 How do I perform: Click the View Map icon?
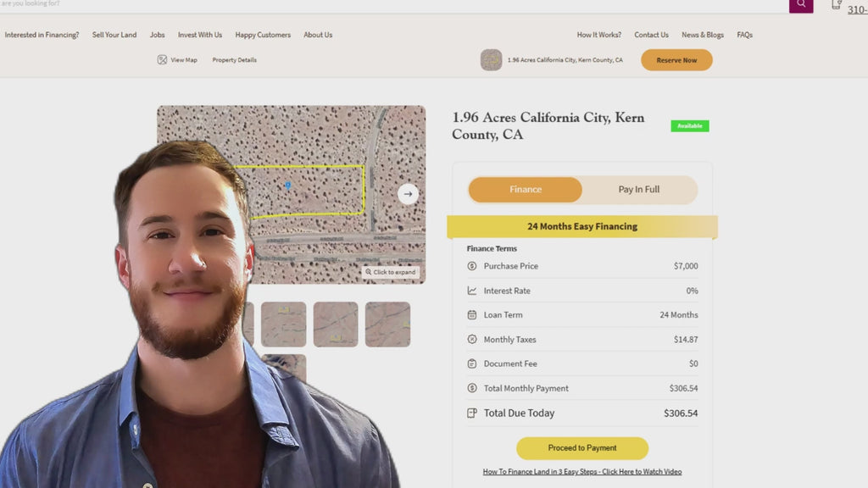(x=162, y=60)
